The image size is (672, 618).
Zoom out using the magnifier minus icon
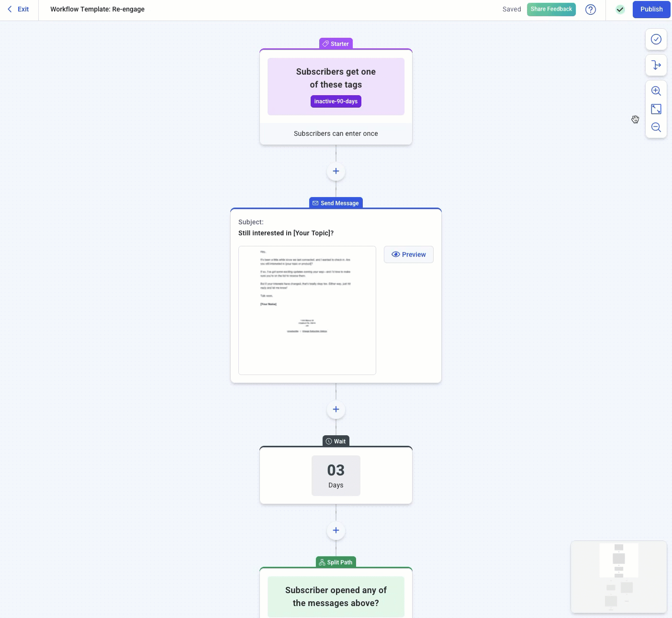(656, 127)
